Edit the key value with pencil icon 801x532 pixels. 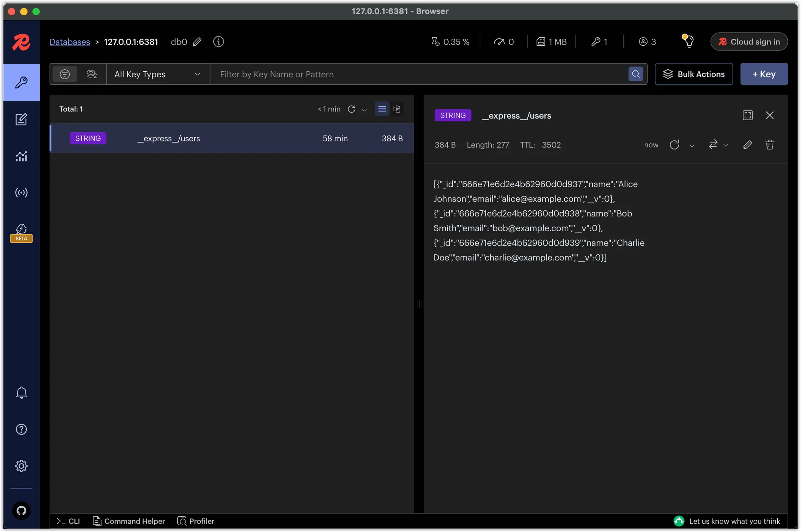[x=747, y=145]
